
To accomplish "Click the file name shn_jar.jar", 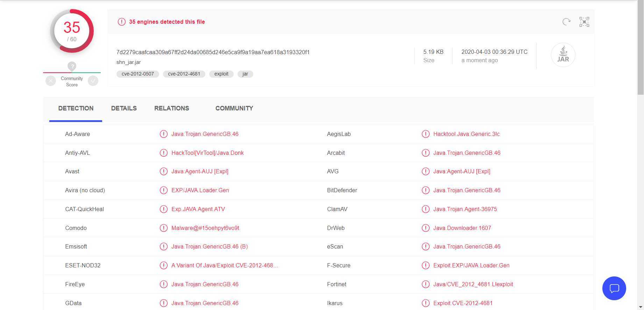I will [x=128, y=62].
